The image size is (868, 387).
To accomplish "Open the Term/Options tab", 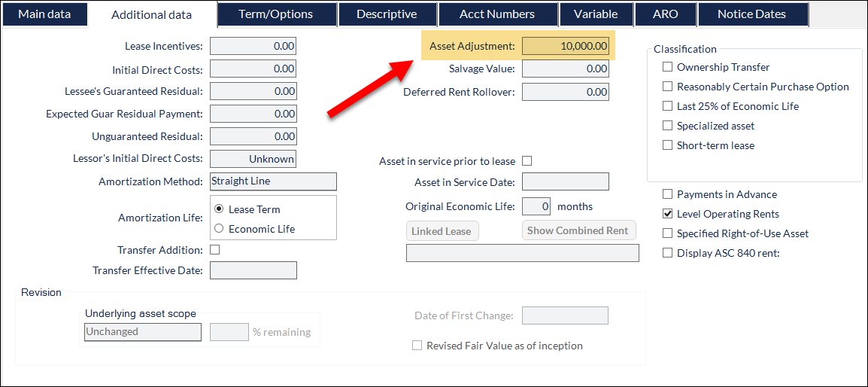I will 276,14.
